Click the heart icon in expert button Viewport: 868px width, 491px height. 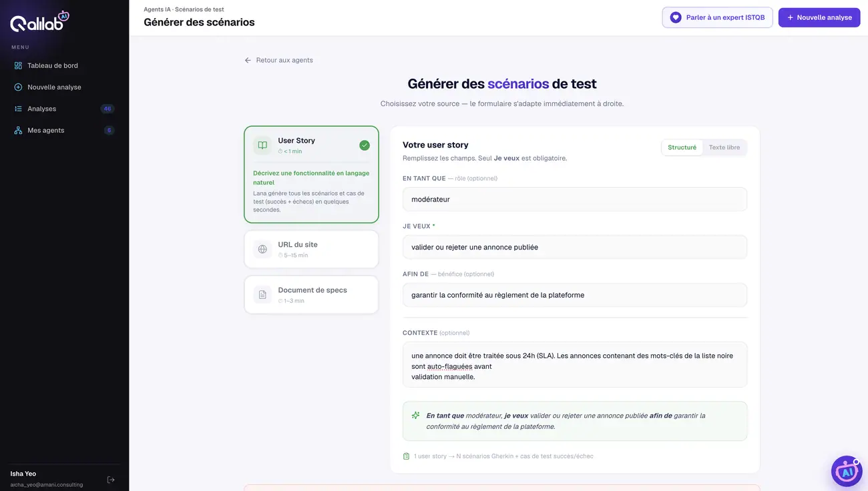point(676,17)
